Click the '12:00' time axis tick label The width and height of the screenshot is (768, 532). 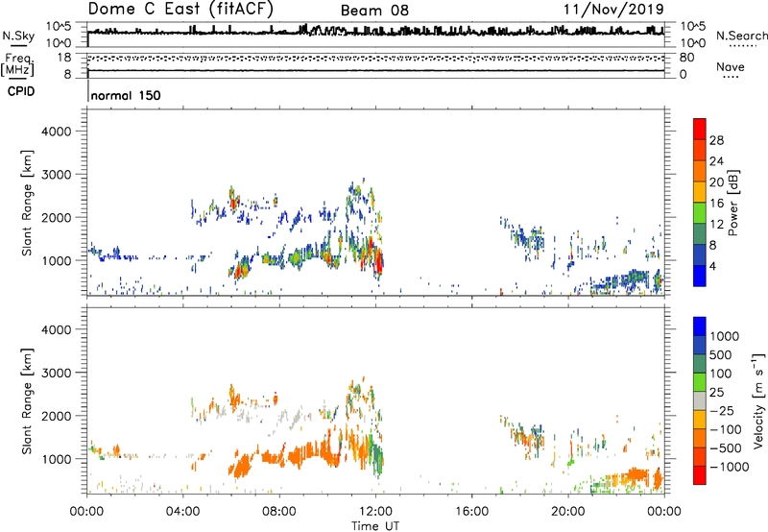click(375, 512)
